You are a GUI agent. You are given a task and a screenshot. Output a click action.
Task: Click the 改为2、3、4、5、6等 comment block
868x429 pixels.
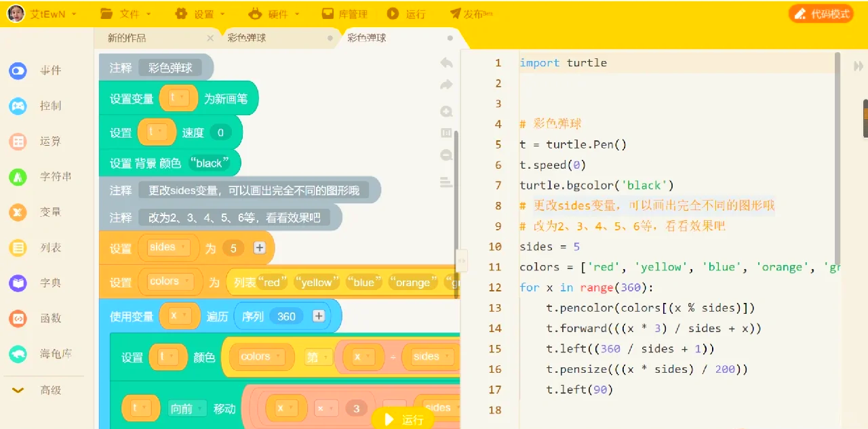pos(220,218)
